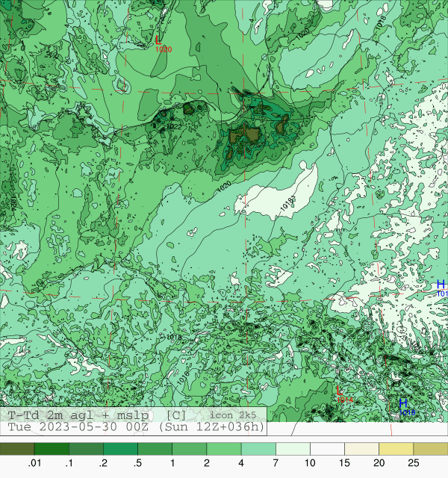The image size is (448, 478).
Task: Choose the legend swatch between 7 and 10
Action: [292, 449]
